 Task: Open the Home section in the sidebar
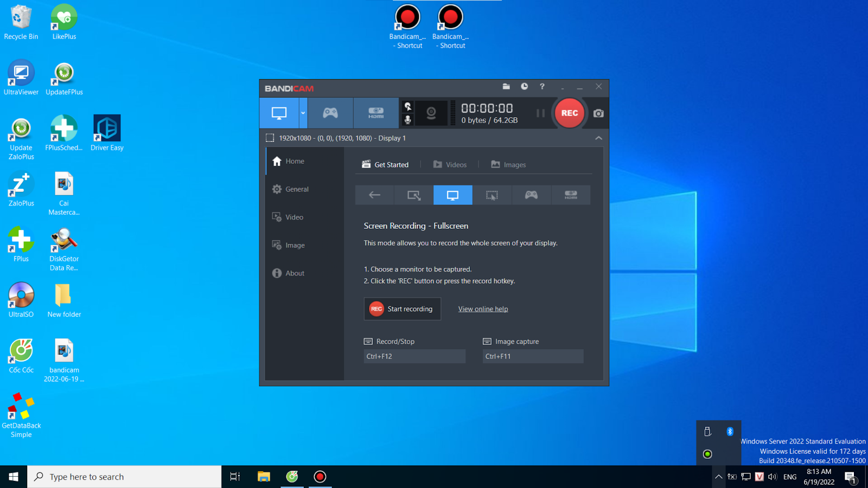304,161
